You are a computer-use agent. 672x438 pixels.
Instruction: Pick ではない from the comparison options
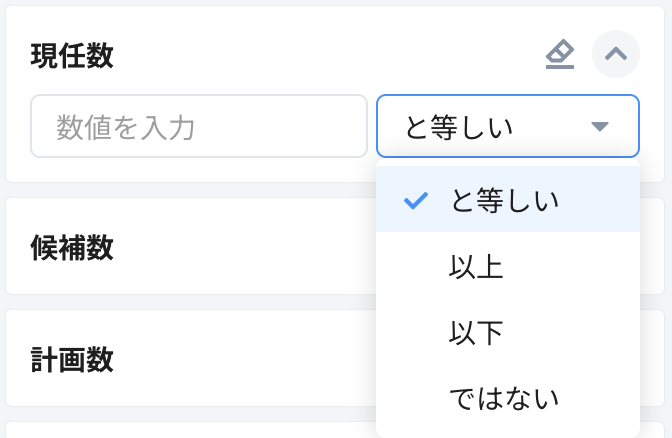click(x=504, y=398)
